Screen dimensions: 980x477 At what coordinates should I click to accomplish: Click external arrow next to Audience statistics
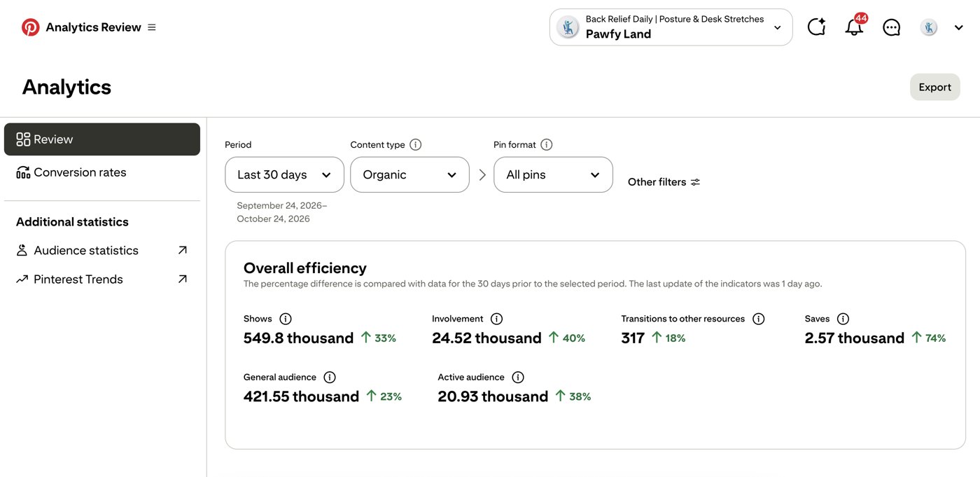pyautogui.click(x=183, y=250)
